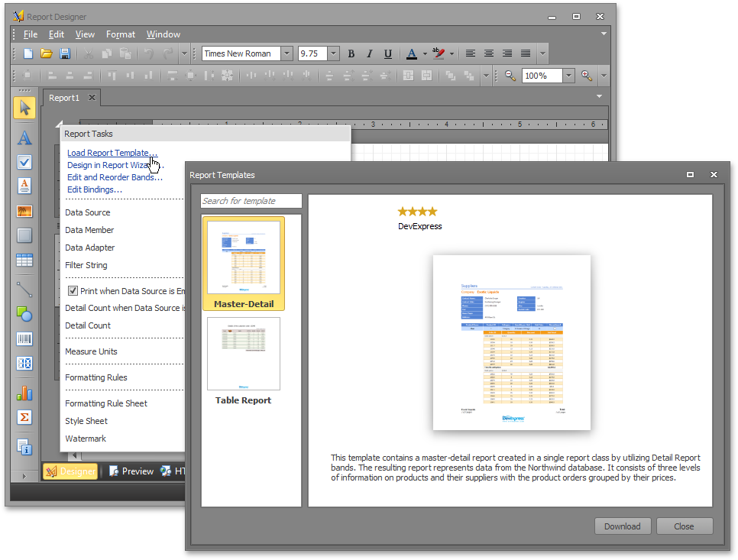
Task: Pick the Bar Code control
Action: pos(24,339)
